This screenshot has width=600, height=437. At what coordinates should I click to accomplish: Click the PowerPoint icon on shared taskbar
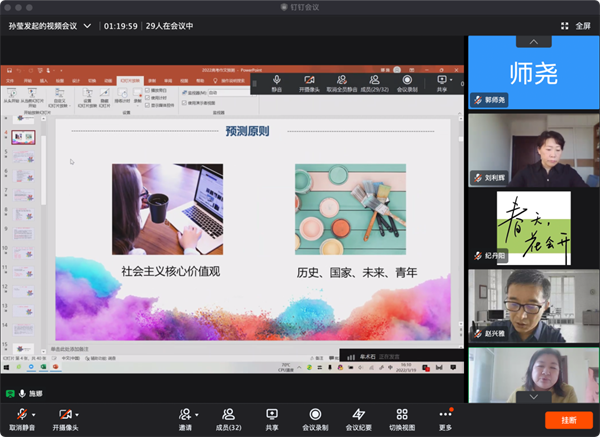click(56, 367)
